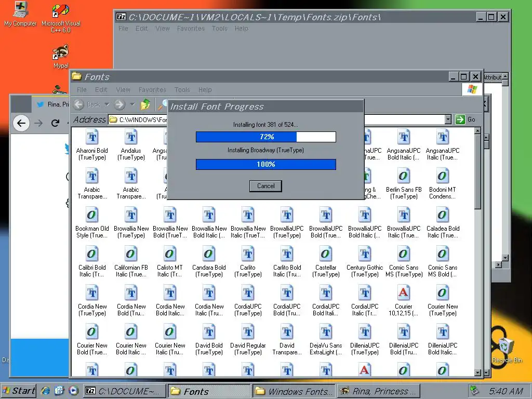Switch to C:\DOCUME~ 7-Zip taskbar button
This screenshot has height=399, width=532.
[x=124, y=391]
